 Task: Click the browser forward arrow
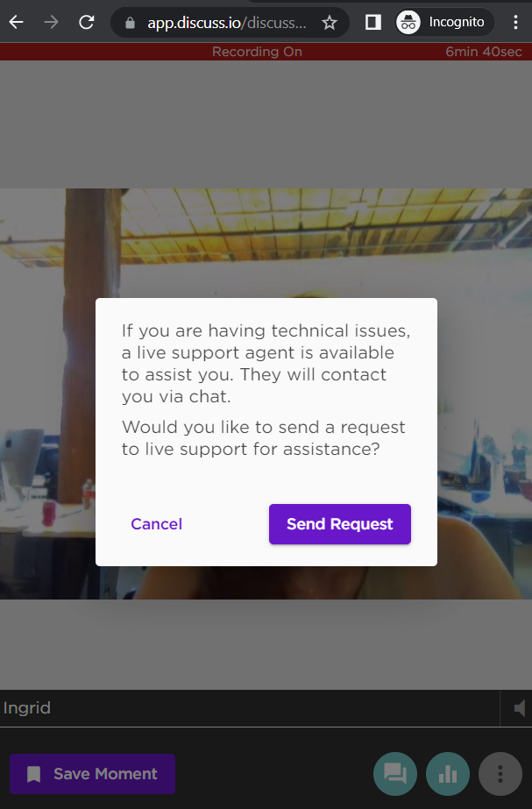click(x=51, y=22)
